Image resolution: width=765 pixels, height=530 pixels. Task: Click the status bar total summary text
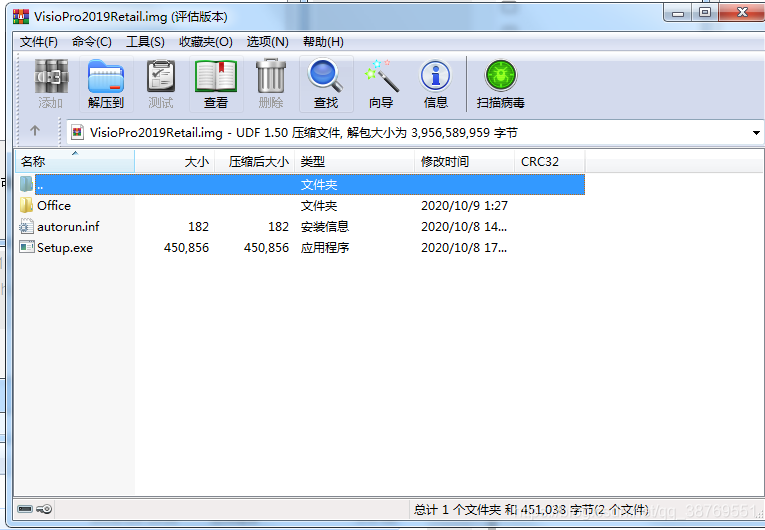(531, 510)
